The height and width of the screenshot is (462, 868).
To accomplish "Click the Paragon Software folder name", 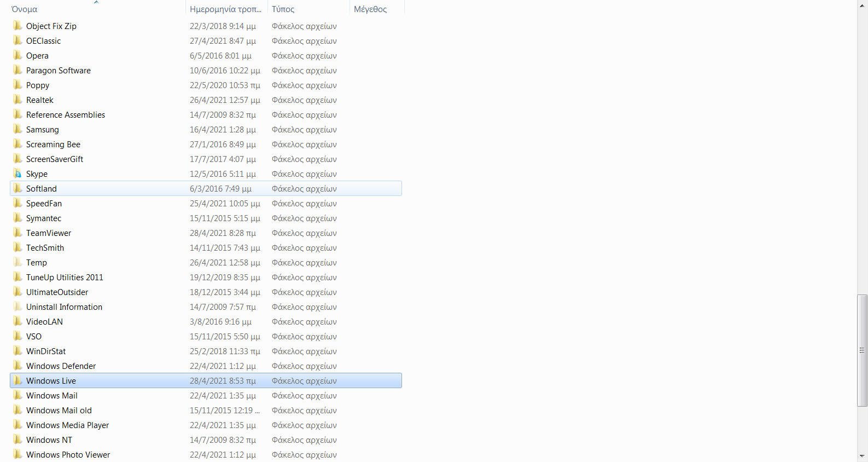I will coord(59,70).
